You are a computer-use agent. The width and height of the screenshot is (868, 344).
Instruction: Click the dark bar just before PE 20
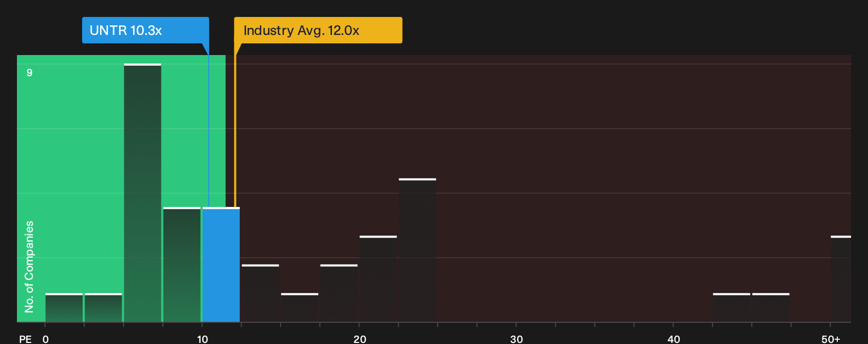coord(339,293)
